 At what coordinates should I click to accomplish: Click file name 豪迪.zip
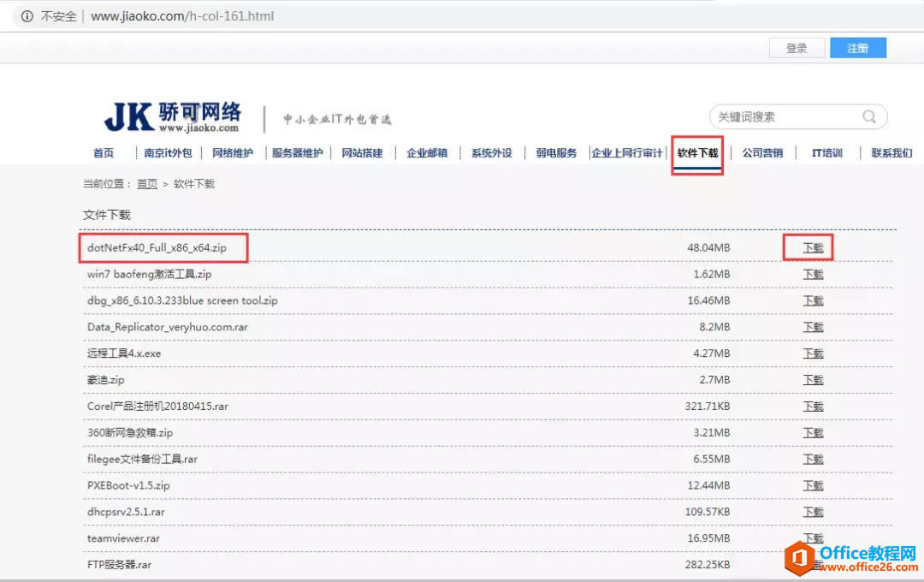pos(105,380)
